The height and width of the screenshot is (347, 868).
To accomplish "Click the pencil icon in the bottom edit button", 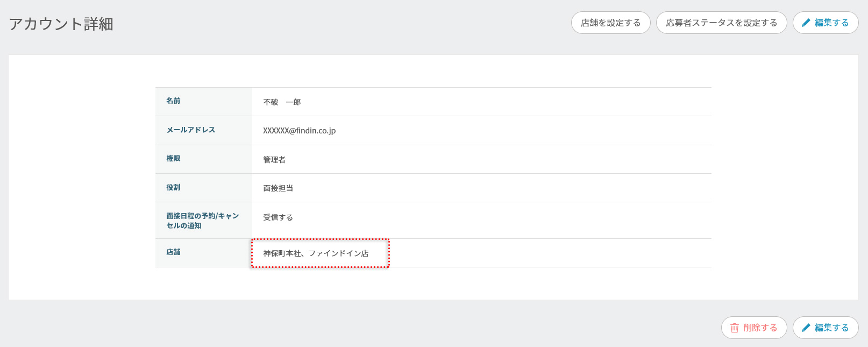I will [x=806, y=328].
